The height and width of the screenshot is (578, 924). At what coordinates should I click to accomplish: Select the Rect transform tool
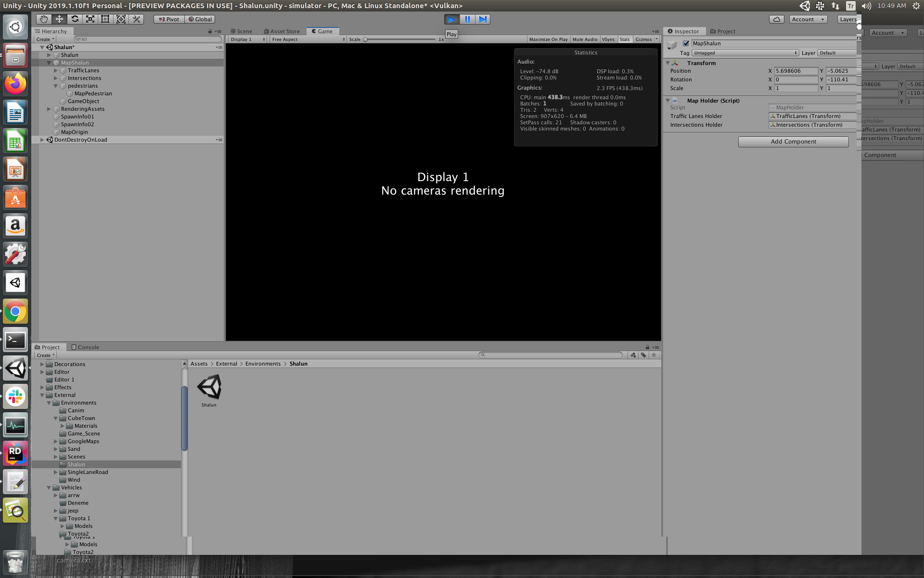click(x=105, y=19)
